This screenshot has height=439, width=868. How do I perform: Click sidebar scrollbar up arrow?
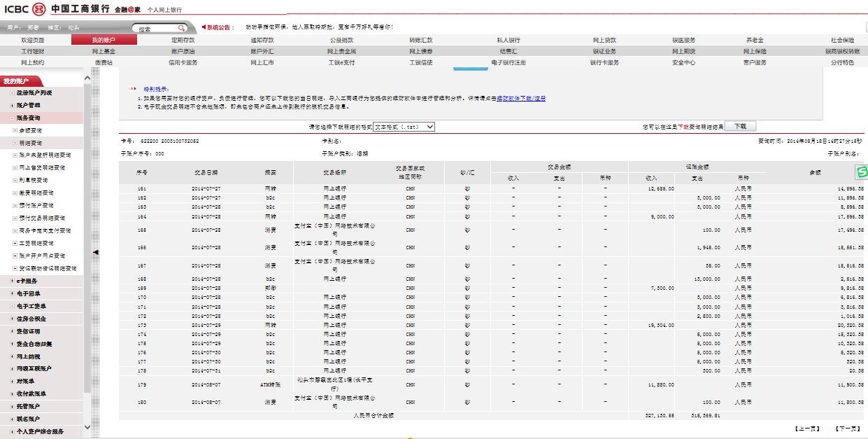coord(87,78)
